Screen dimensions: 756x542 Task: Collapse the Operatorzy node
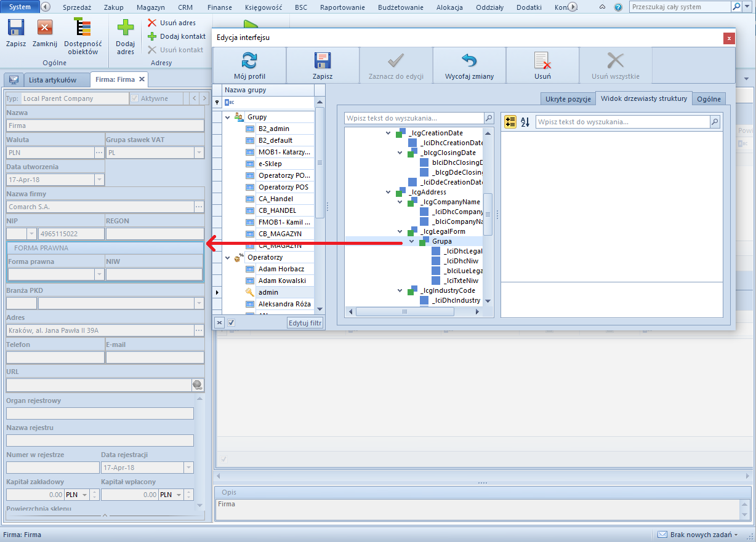click(228, 257)
